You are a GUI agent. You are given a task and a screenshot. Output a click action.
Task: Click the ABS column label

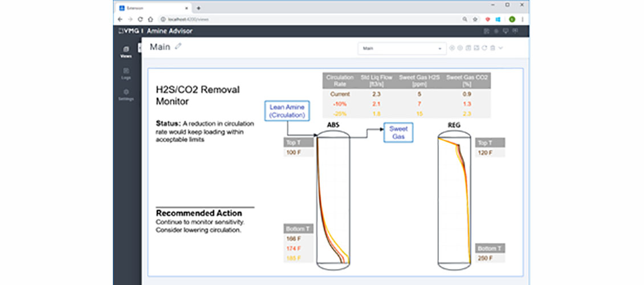tap(333, 126)
